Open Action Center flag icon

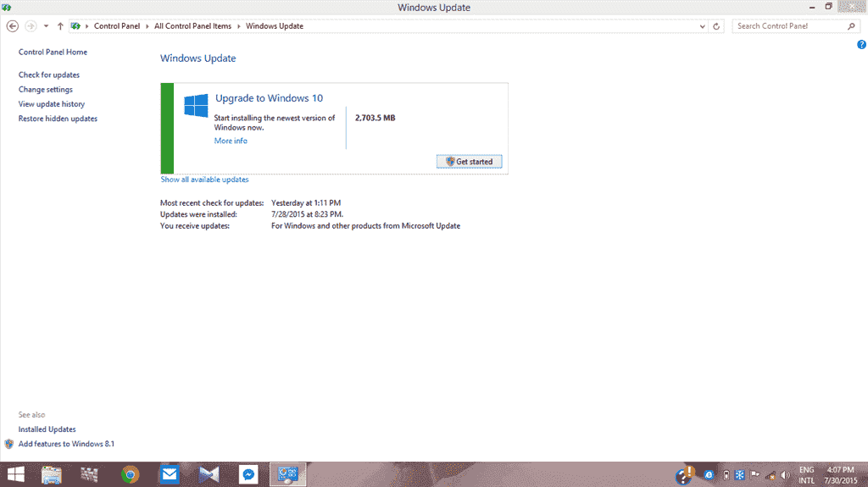pyautogui.click(x=754, y=475)
